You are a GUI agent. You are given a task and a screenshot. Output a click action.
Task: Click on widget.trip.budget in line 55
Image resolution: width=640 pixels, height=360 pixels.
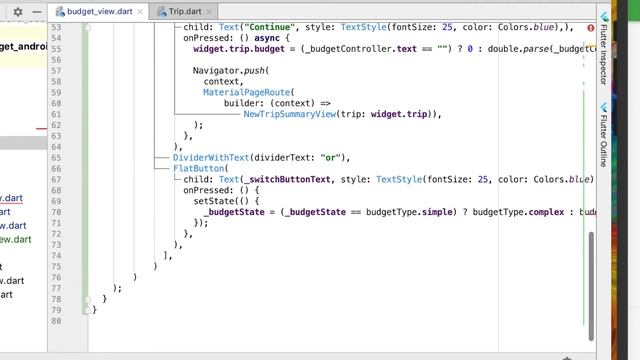point(239,49)
